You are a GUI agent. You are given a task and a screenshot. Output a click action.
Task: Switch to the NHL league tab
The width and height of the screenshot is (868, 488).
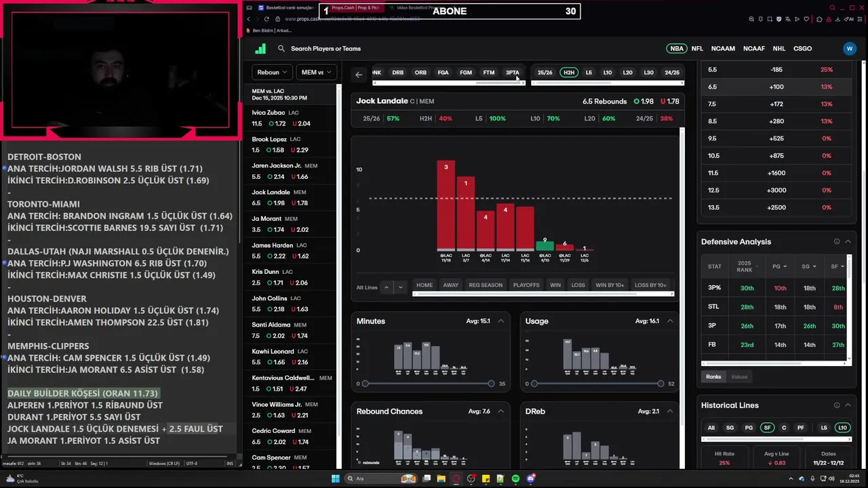tap(779, 49)
